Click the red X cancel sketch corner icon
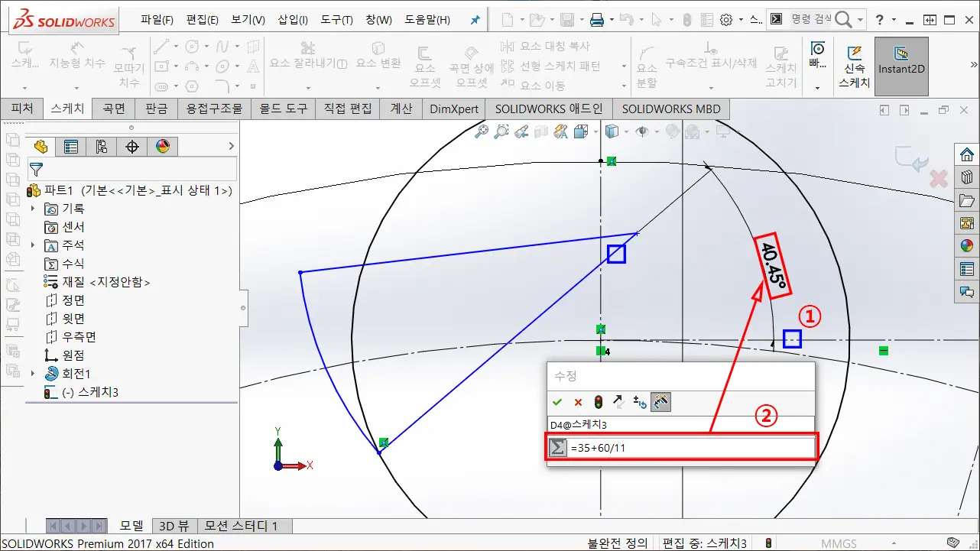 pos(939,179)
